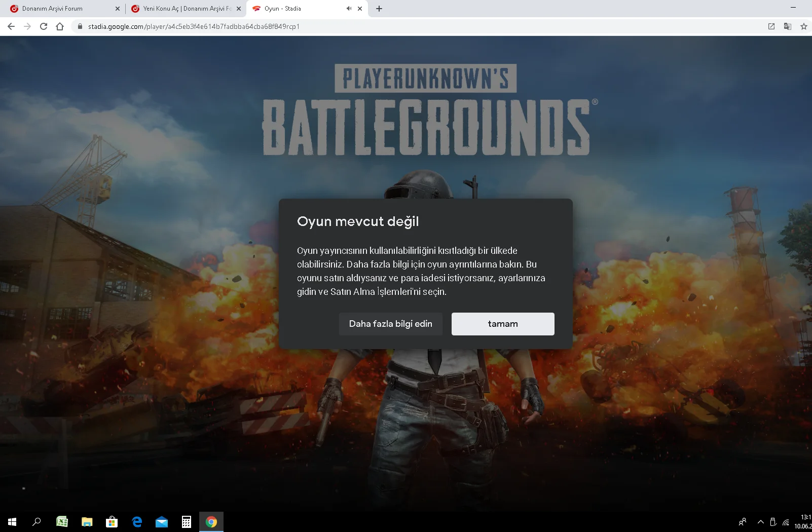Open Mail app from taskbar

tap(162, 522)
